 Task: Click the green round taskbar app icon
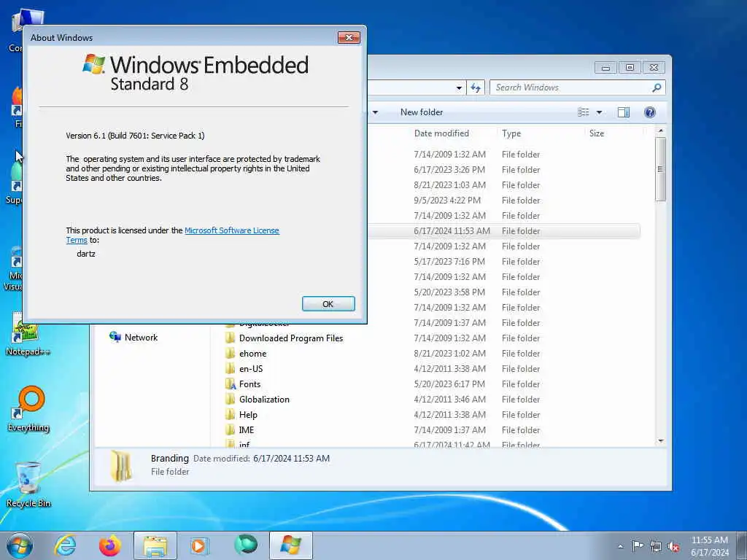[245, 545]
